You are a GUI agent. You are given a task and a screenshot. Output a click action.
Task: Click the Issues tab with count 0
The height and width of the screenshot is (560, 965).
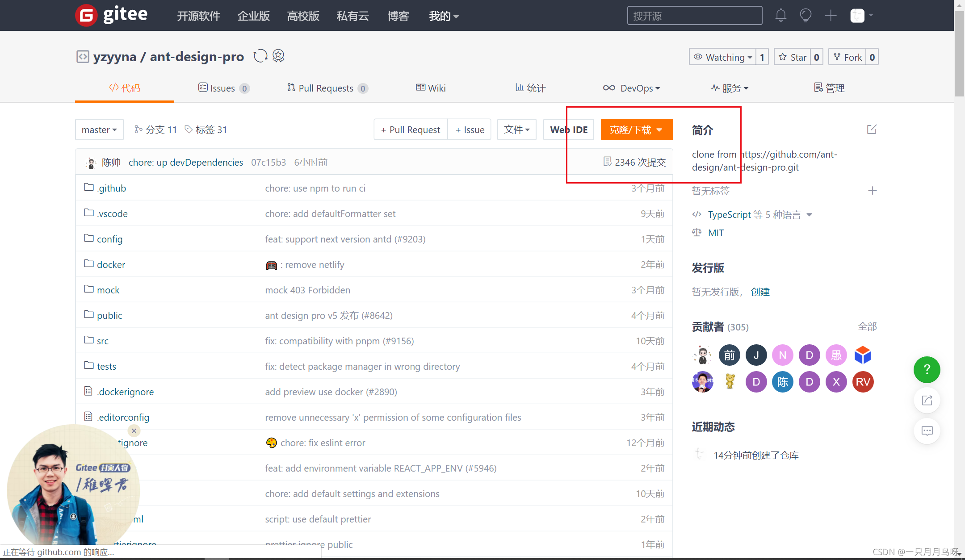(223, 88)
